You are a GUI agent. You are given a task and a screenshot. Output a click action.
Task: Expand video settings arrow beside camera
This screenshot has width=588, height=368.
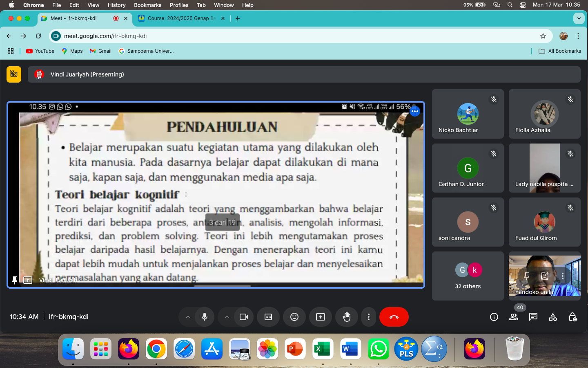227,317
